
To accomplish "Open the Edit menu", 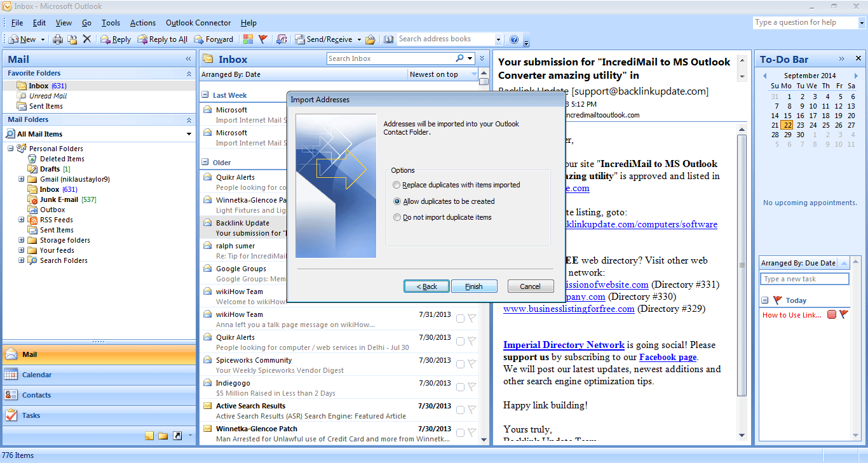I will pos(39,23).
